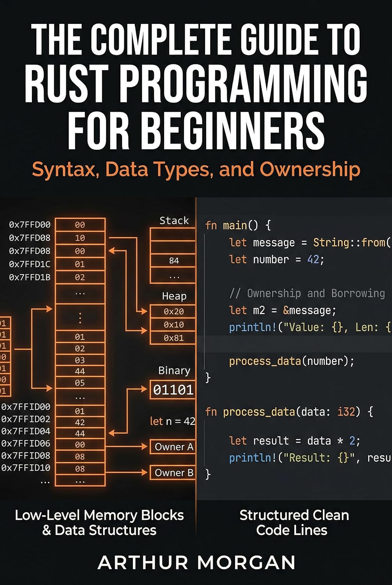The image size is (392, 585).
Task: Select the memory address "0x7FFID04"
Action: (x=26, y=431)
